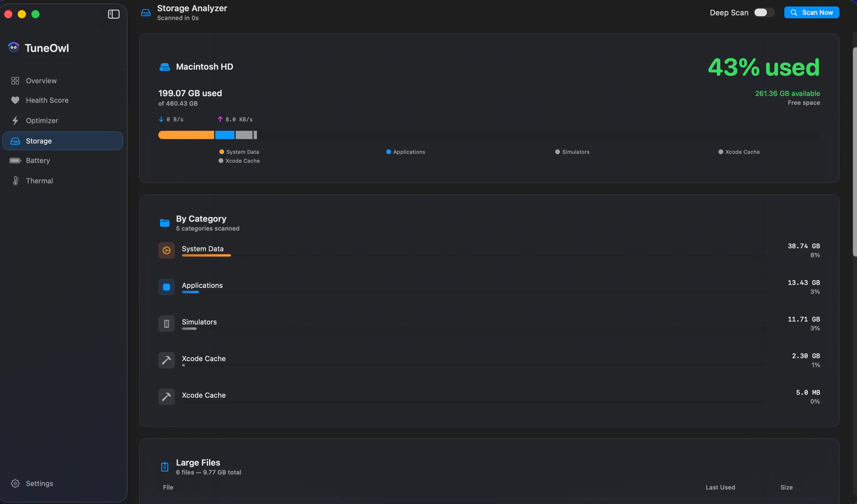
Task: Click the Storage drive icon in sidebar
Action: [x=15, y=141]
